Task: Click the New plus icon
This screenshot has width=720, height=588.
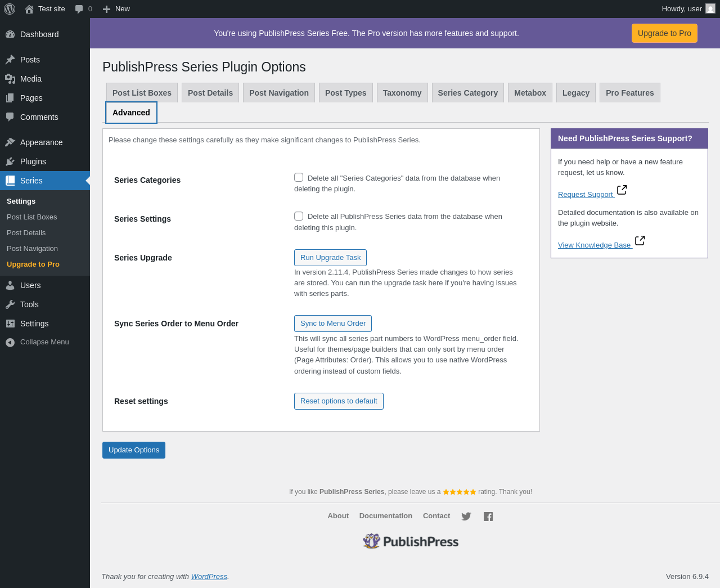Action: pyautogui.click(x=106, y=9)
